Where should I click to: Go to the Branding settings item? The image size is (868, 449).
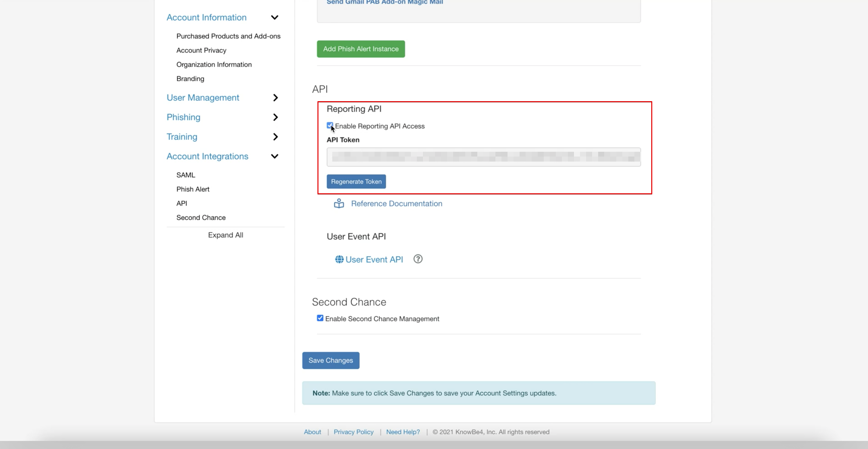[190, 79]
